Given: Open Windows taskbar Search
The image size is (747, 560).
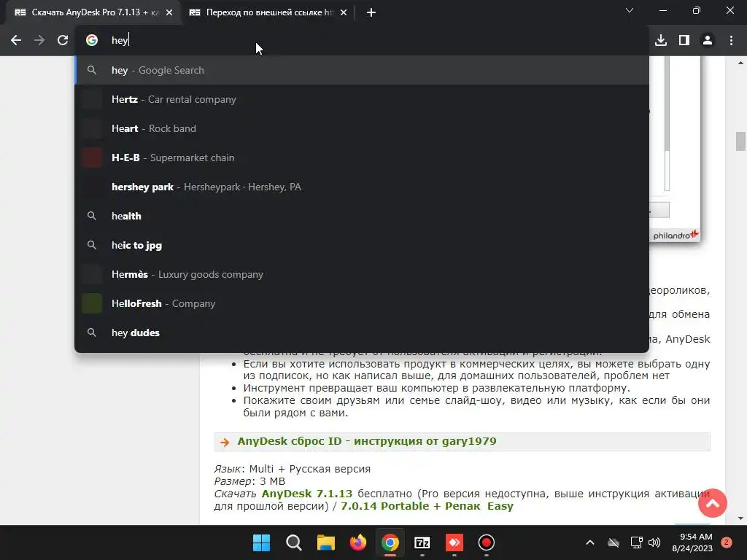Looking at the screenshot, I should (x=293, y=542).
